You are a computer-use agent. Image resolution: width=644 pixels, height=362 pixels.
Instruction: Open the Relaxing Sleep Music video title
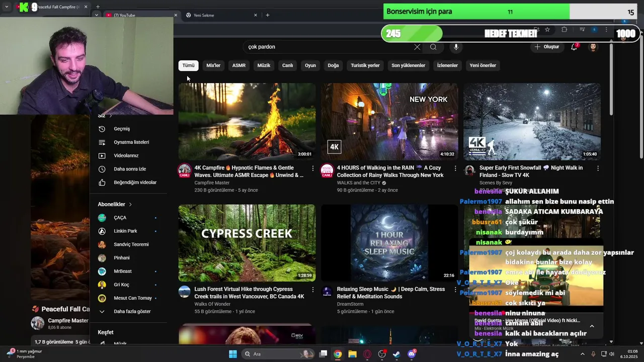(x=391, y=293)
